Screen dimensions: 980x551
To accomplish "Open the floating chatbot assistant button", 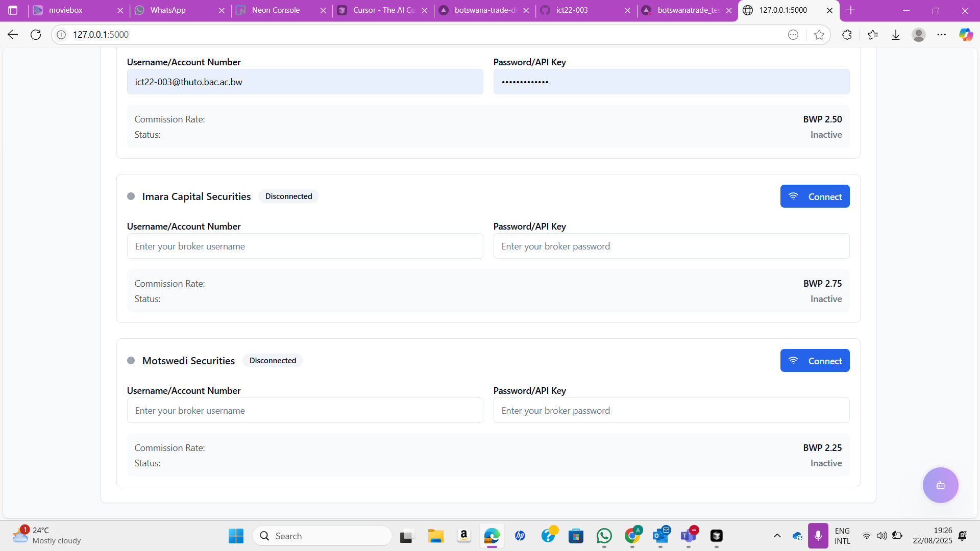I will coord(940,485).
